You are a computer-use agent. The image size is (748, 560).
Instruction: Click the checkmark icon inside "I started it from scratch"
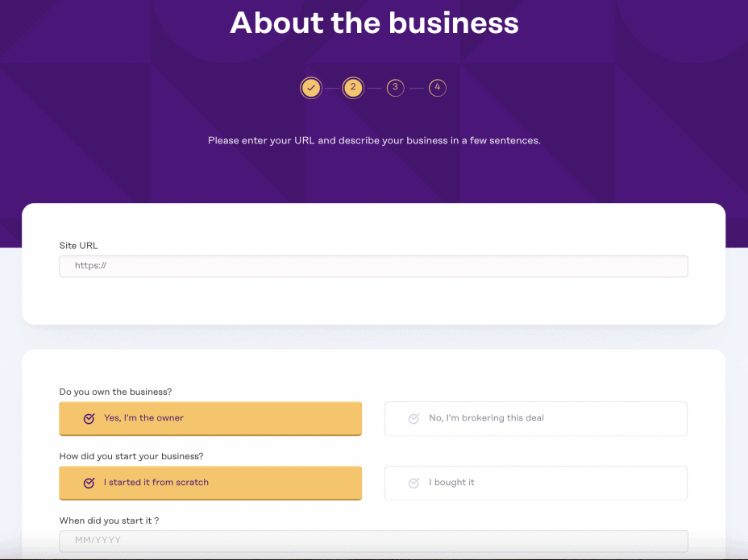tap(89, 483)
